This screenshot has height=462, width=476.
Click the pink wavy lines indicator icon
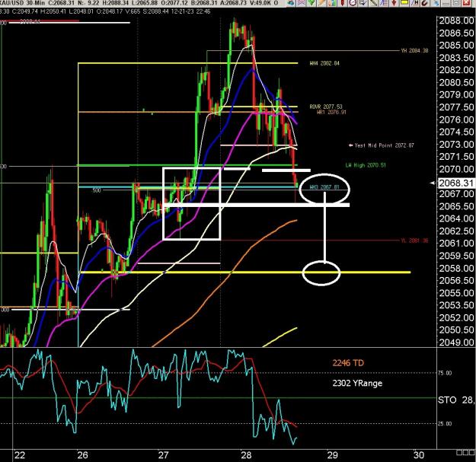[301, 3]
